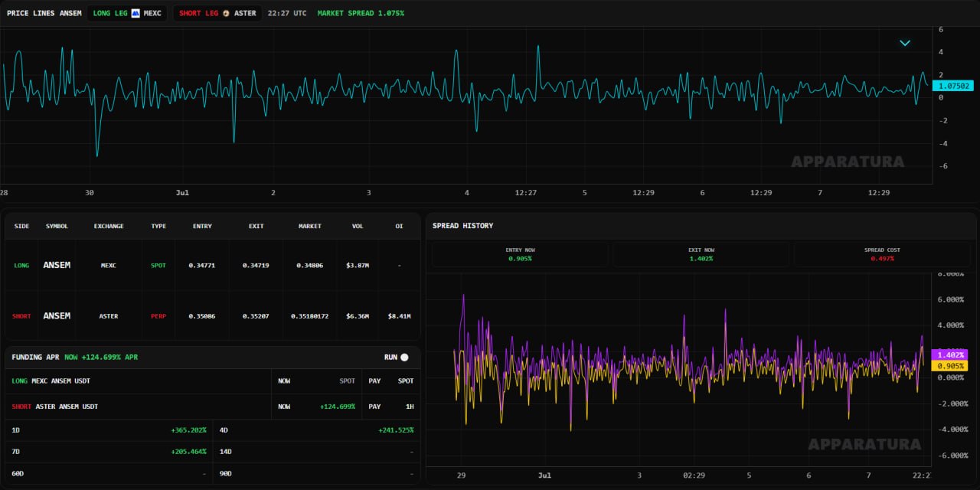Click the purple 1.402% spread label
This screenshot has height=490, width=980.
pos(950,355)
